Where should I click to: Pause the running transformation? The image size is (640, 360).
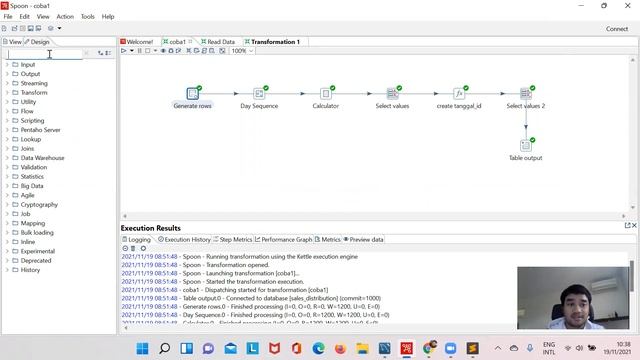[140, 51]
